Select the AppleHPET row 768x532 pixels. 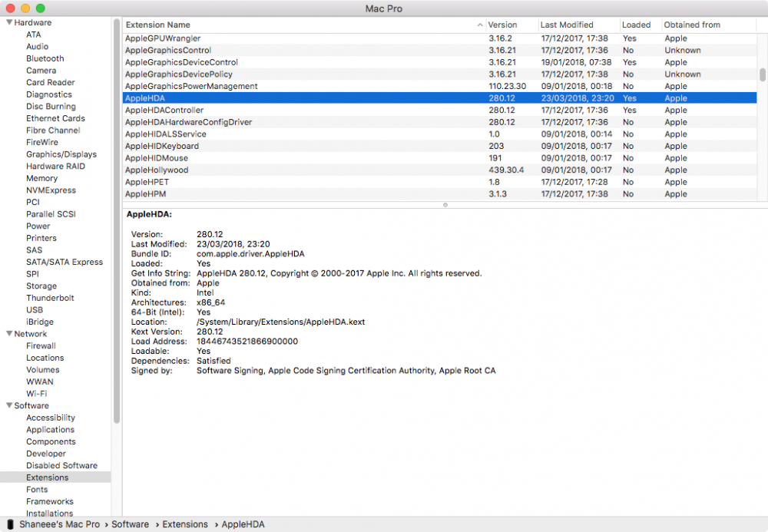point(439,182)
